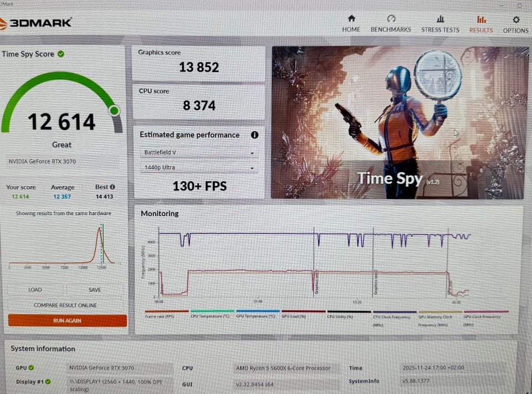Toggle the CPU Utility (%) legend entry
Image resolution: width=532 pixels, height=394 pixels.
[x=349, y=314]
